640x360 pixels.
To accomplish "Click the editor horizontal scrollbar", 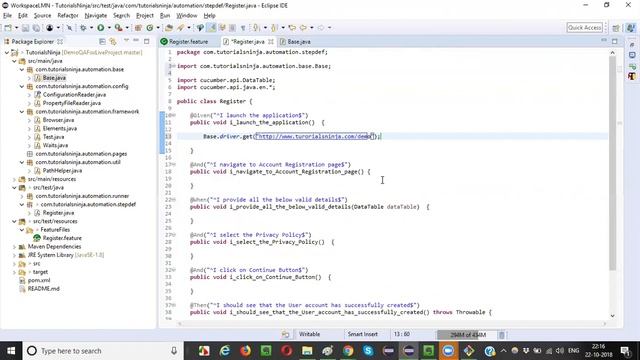I will pyautogui.click(x=392, y=324).
